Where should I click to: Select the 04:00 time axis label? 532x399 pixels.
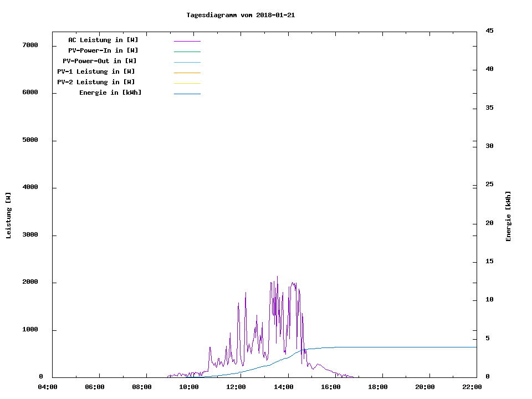(48, 387)
